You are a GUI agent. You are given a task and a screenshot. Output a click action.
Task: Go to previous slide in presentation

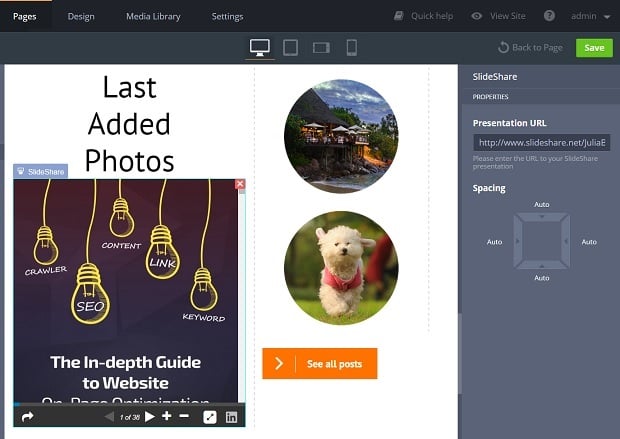[x=109, y=417]
